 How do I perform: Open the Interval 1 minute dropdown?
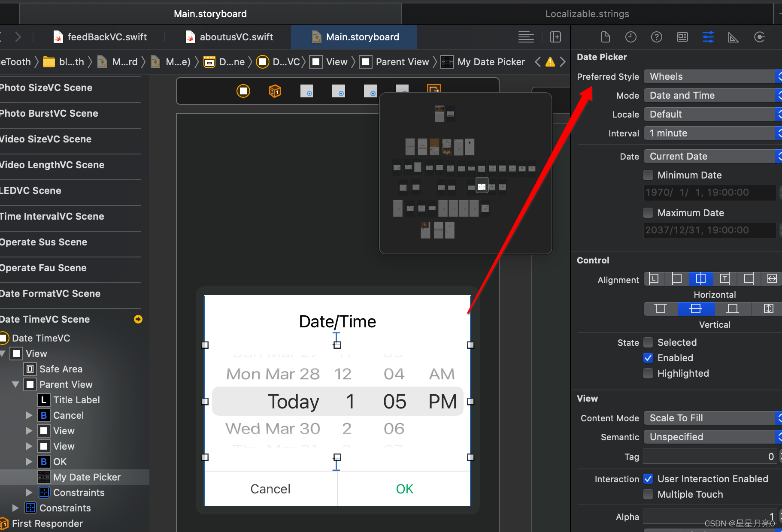tap(712, 133)
